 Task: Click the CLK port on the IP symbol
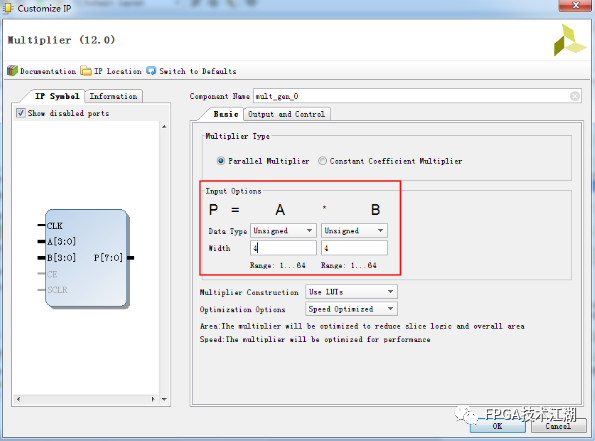pos(55,226)
